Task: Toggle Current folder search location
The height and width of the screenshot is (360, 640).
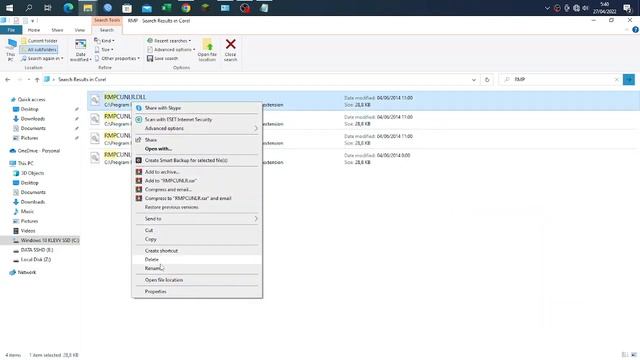Action: pyautogui.click(x=39, y=41)
